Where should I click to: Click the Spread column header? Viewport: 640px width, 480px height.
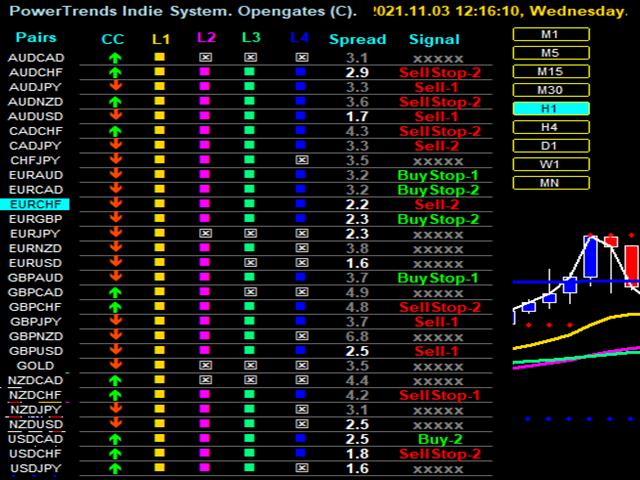(x=358, y=39)
